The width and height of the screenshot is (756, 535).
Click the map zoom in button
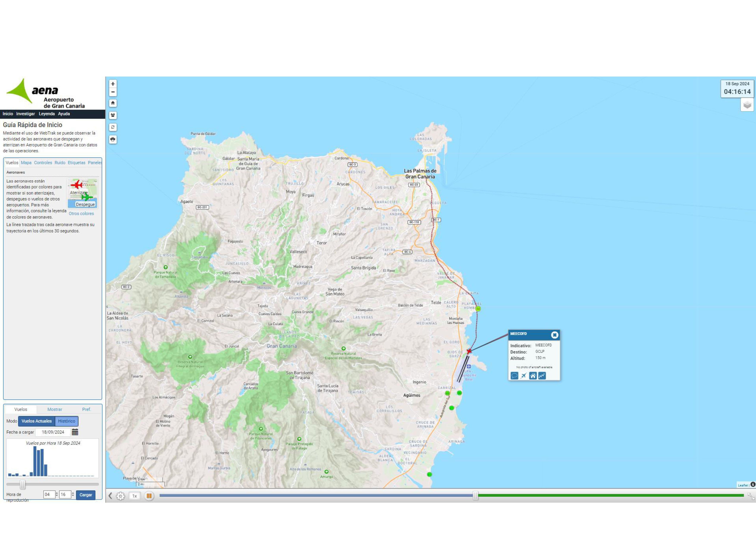[x=113, y=84]
